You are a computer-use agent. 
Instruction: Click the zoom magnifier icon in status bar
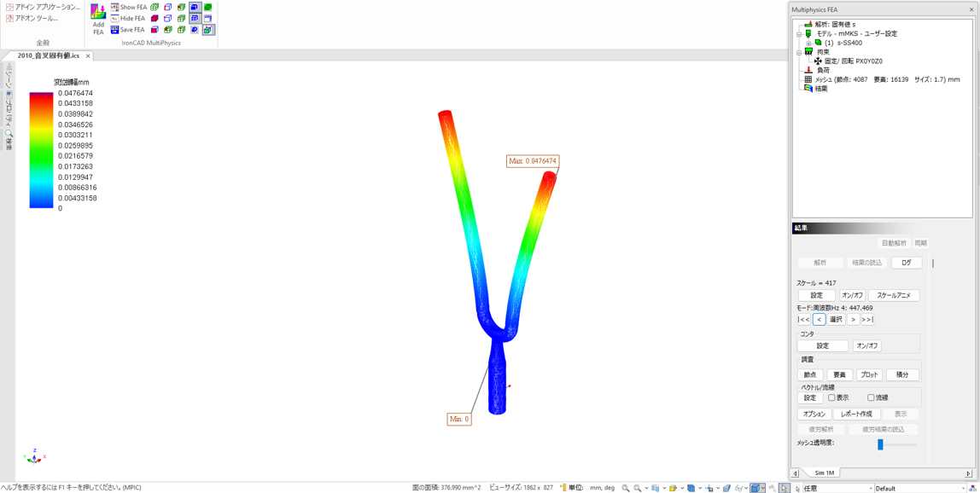pyautogui.click(x=626, y=488)
